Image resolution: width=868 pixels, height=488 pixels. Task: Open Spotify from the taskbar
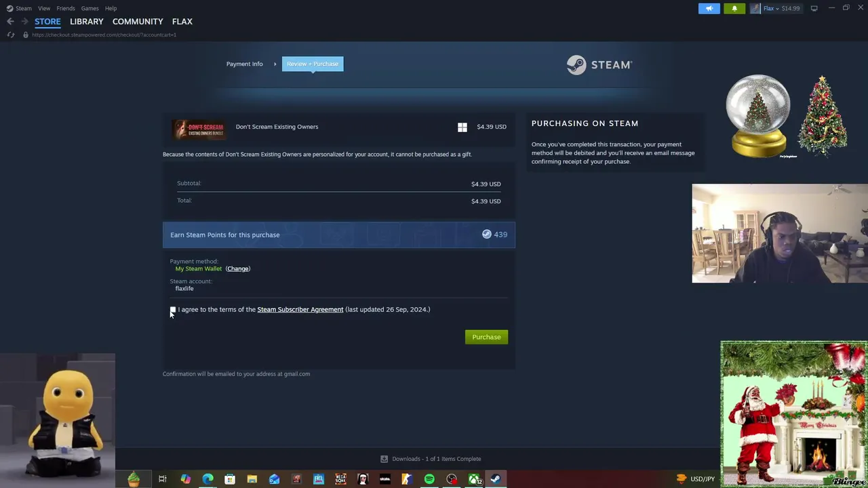point(429,479)
